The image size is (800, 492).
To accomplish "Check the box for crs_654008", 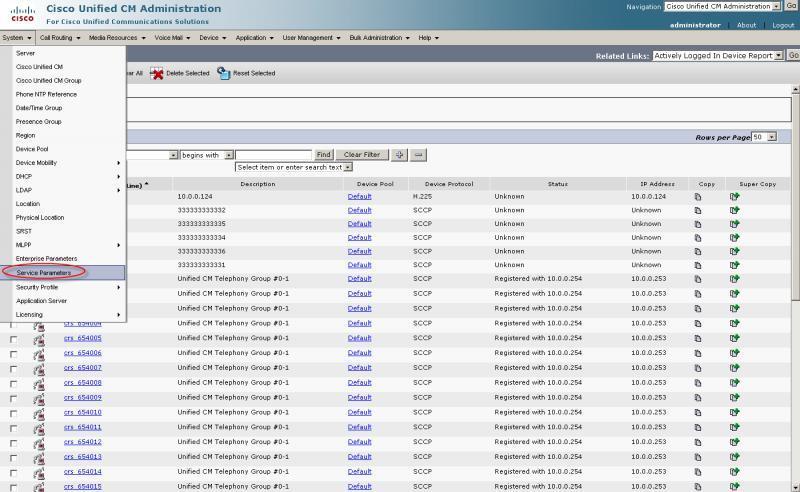I will point(13,384).
